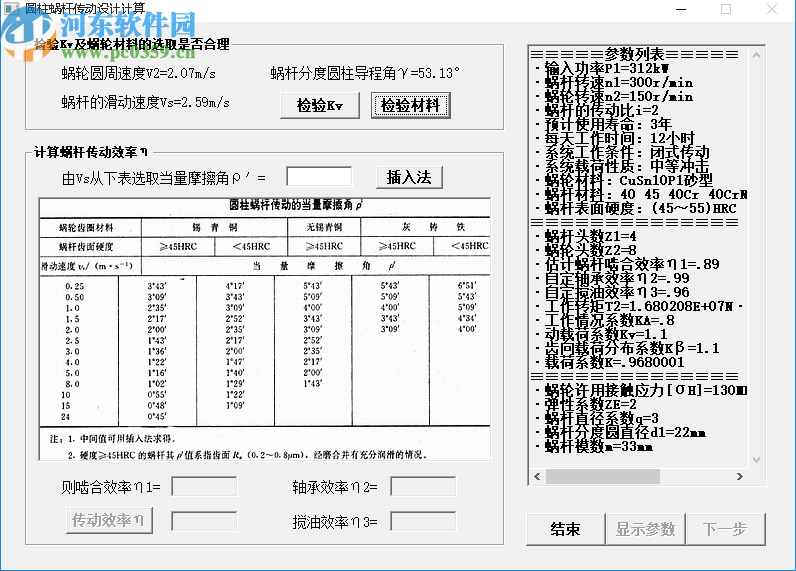Image resolution: width=796 pixels, height=571 pixels.
Task: Select the 蜗轮许用接触应力[σH]=130 line
Action: 641,390
